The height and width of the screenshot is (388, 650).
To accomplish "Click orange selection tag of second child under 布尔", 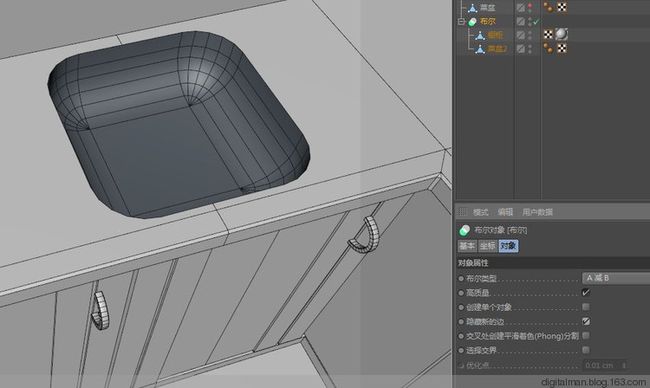I will (x=548, y=48).
